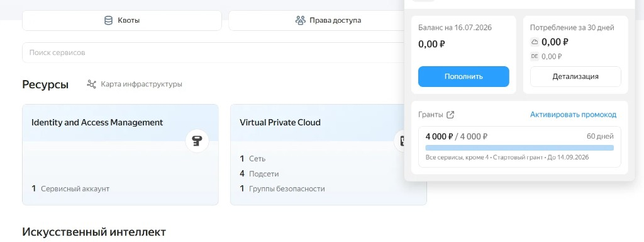This screenshot has height=242, width=644.
Task: Open Карта инфраструктуры link
Action: [135, 84]
